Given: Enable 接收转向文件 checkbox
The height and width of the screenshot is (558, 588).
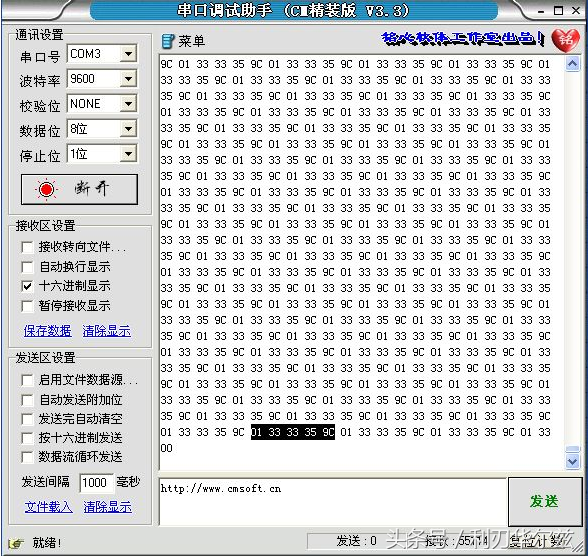Looking at the screenshot, I should point(27,247).
